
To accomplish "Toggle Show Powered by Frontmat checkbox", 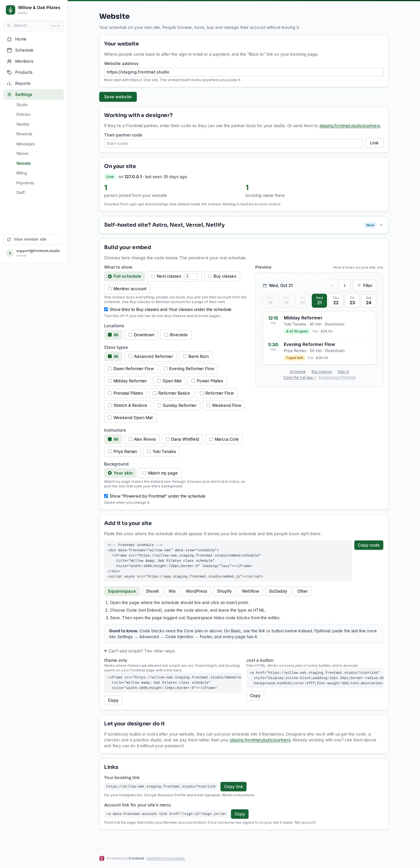I will coord(106,496).
